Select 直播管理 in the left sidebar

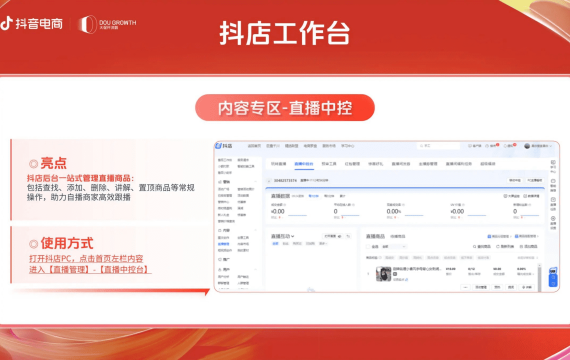(224, 244)
